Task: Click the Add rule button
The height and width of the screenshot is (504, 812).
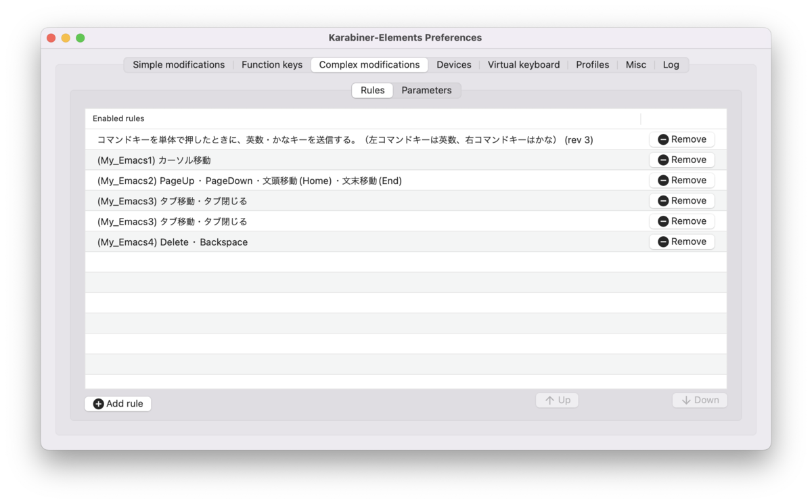Action: click(118, 403)
